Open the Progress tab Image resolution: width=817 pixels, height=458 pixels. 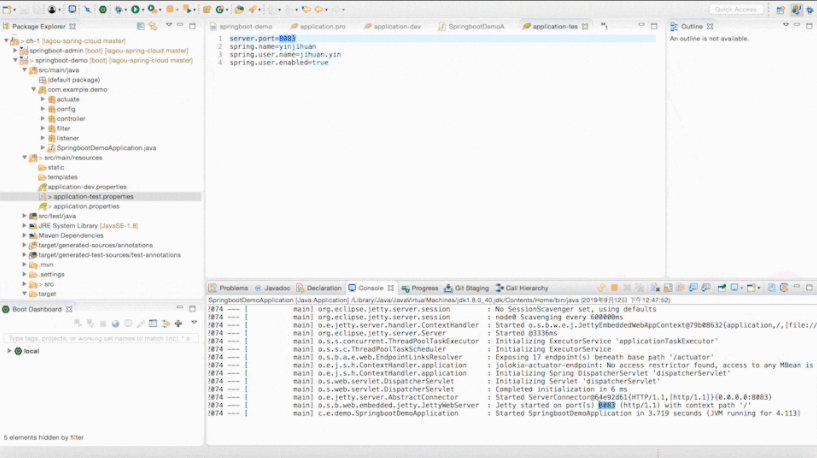click(x=420, y=288)
